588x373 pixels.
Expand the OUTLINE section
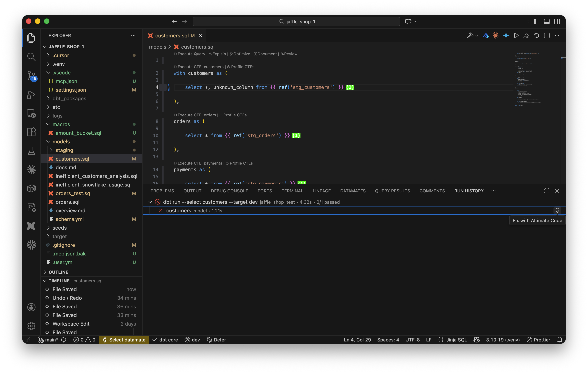(x=45, y=272)
